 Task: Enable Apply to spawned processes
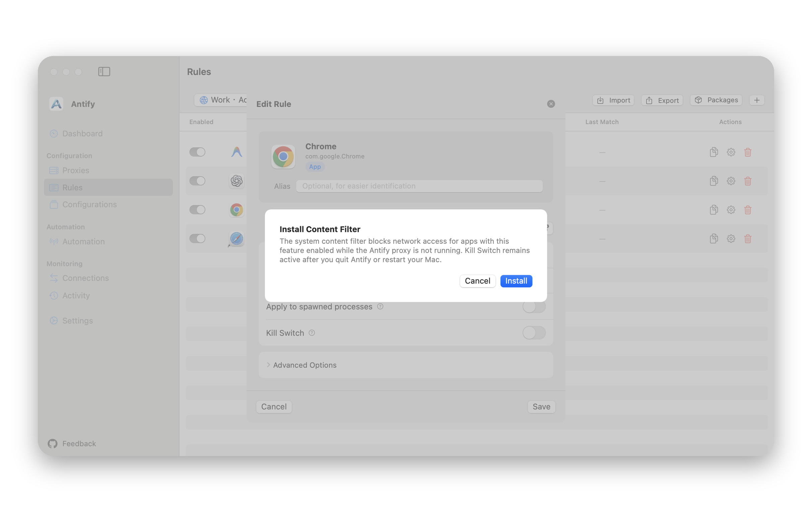tap(534, 307)
